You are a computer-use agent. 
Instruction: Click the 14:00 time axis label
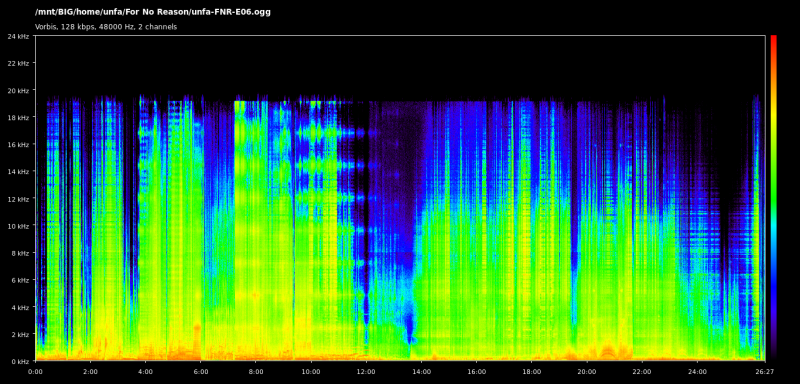421,372
